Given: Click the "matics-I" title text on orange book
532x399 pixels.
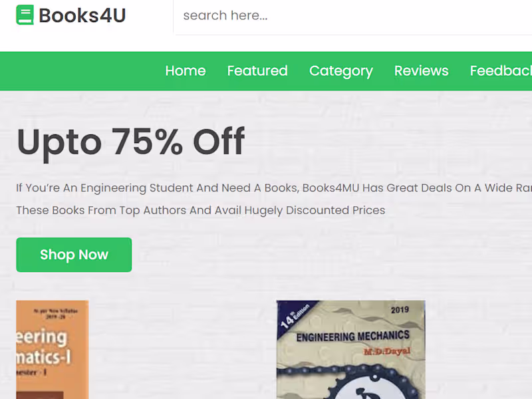Looking at the screenshot, I should pyautogui.click(x=44, y=360).
